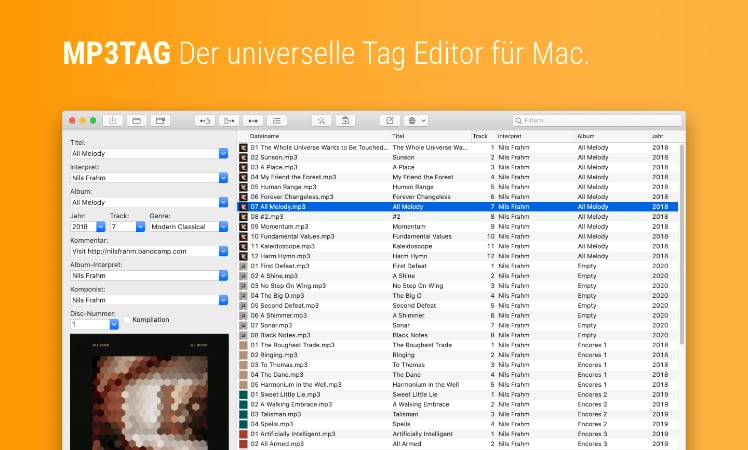
Task: Click the Actions wand toolbar icon
Action: tap(322, 121)
